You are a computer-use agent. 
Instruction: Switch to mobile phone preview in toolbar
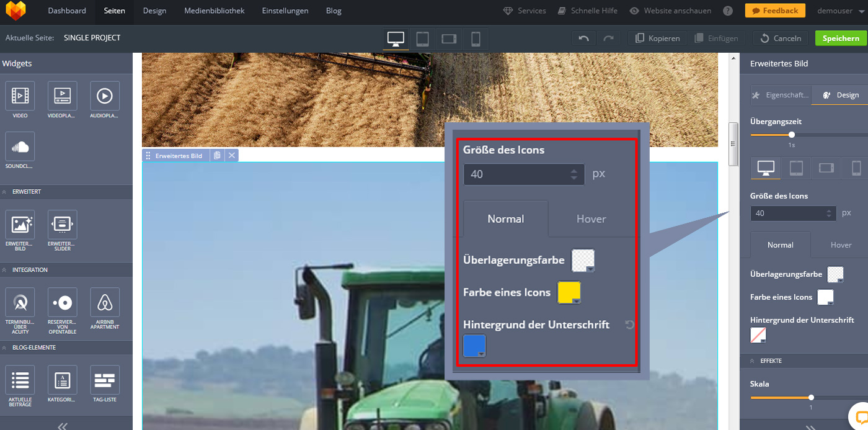pos(476,38)
